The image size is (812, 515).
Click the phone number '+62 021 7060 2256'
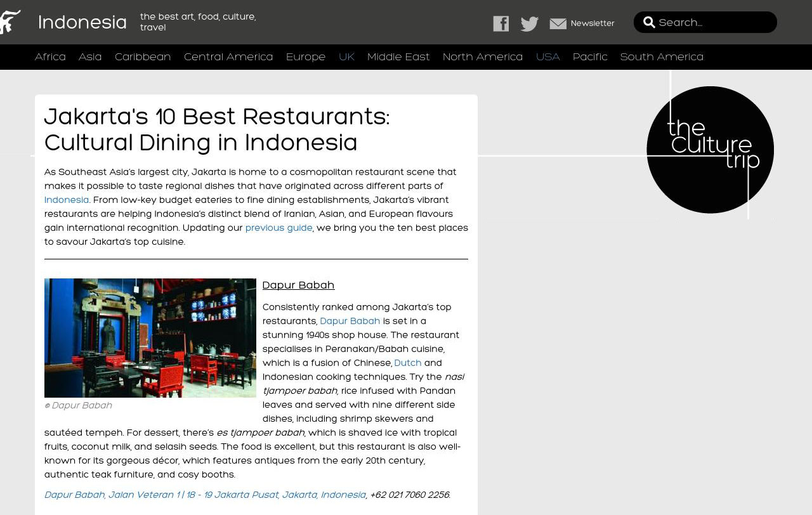click(409, 495)
